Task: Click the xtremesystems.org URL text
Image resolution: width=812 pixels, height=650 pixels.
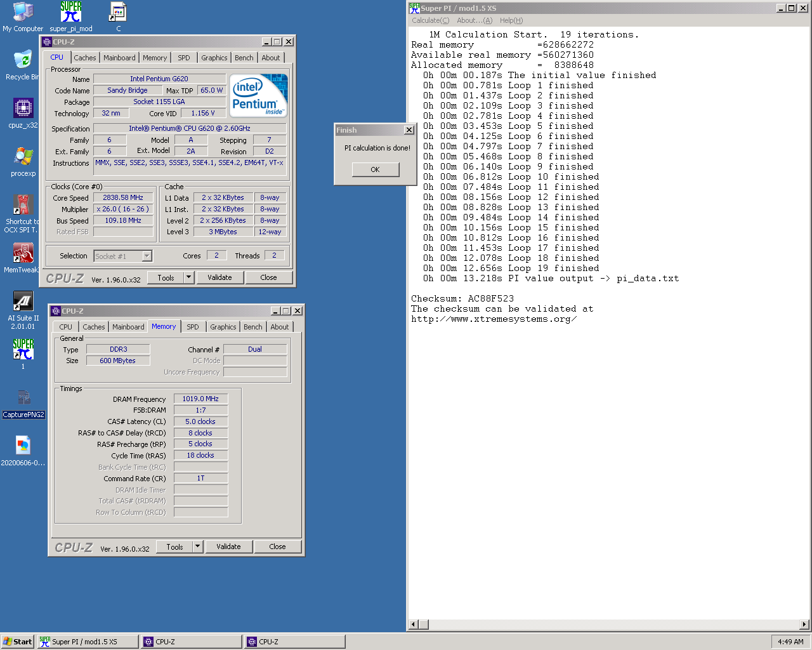Action: point(494,319)
